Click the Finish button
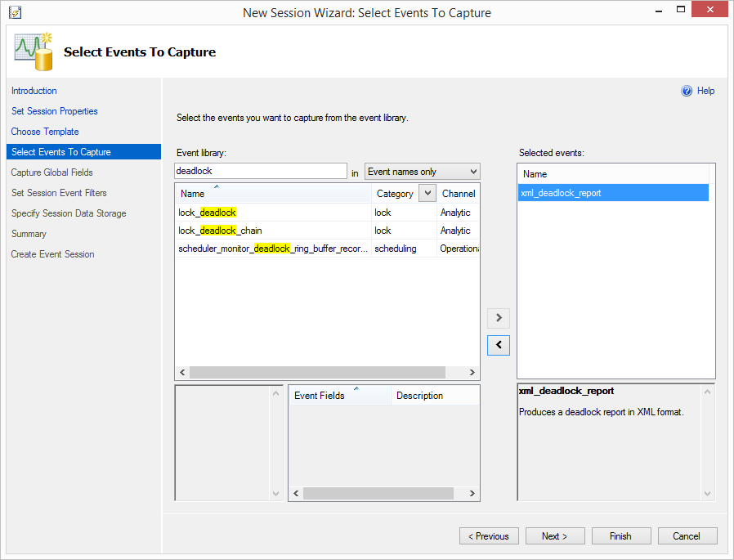 (620, 536)
